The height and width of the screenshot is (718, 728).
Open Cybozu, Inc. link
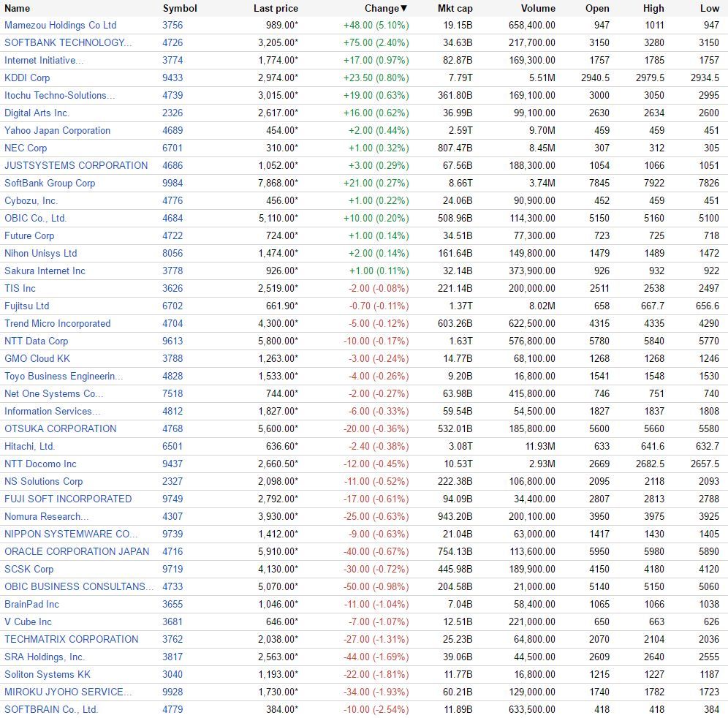(31, 200)
